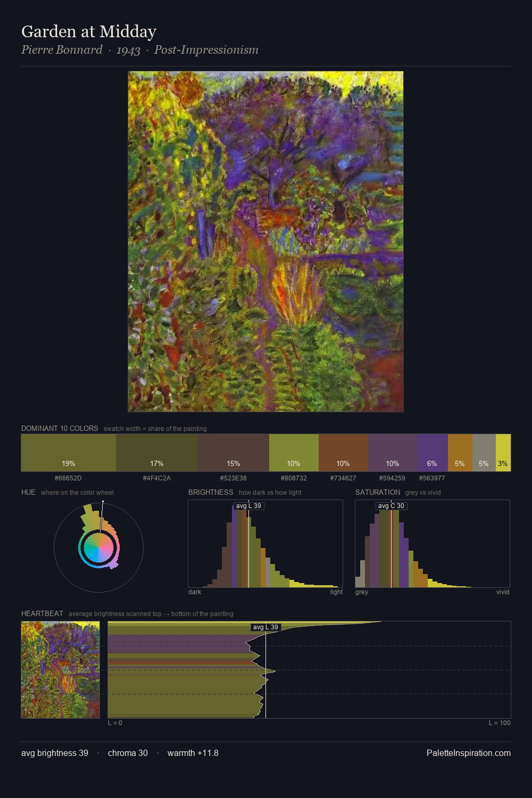The height and width of the screenshot is (798, 532).
Task: Click the warmth +11.8 footer text
Action: (193, 753)
